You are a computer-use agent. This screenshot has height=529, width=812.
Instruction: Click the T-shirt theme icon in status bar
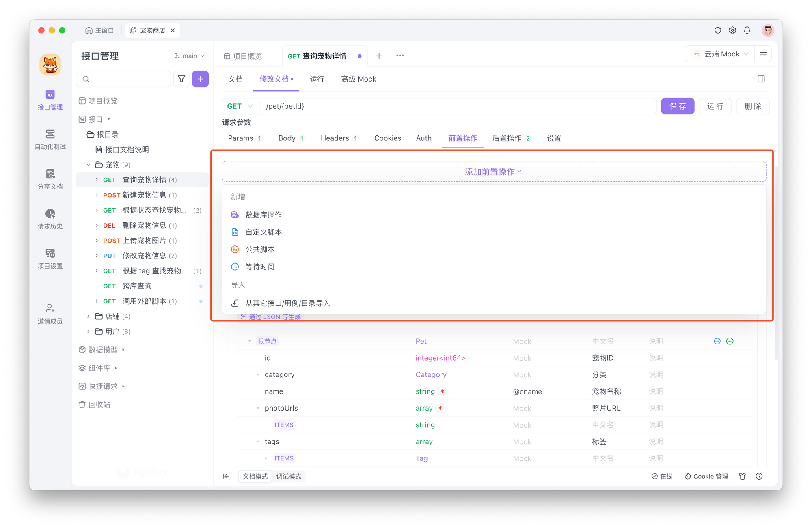click(x=743, y=476)
